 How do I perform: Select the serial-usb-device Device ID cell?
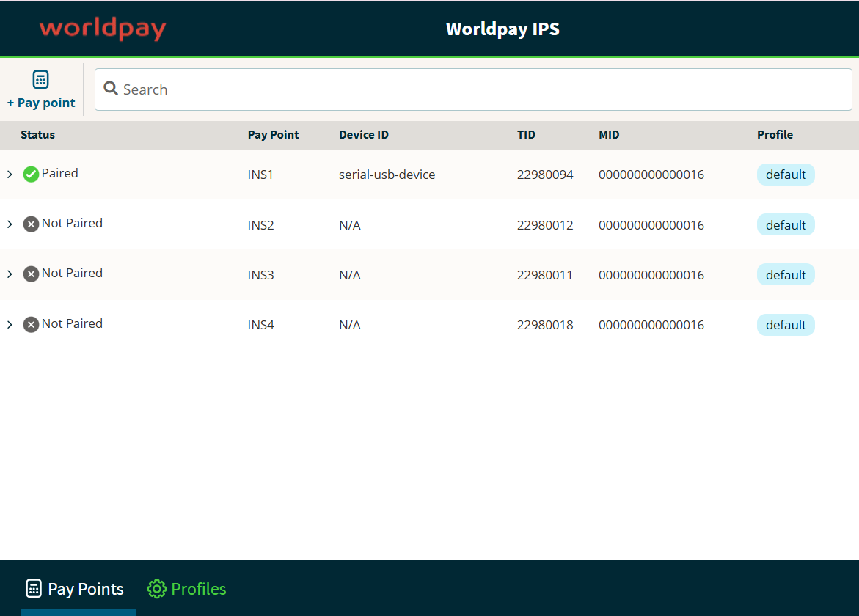(387, 175)
